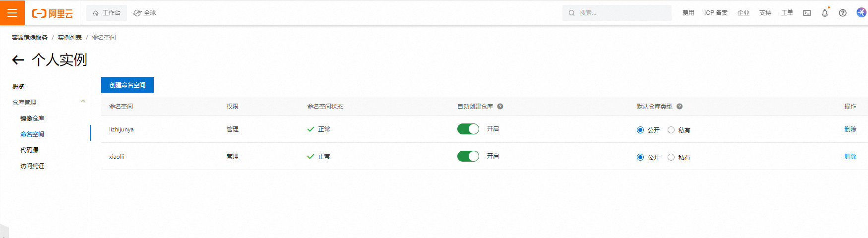
Task: Open 访问凭证 in the sidebar
Action: 32,166
